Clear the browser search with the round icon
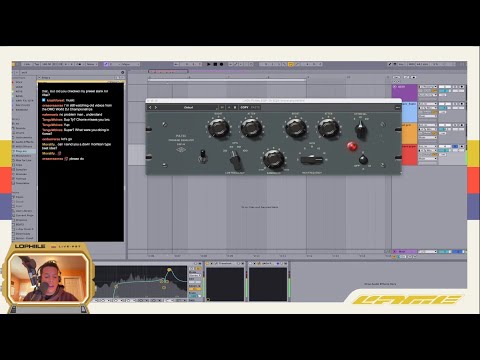This screenshot has height=360, width=480. click(x=122, y=72)
